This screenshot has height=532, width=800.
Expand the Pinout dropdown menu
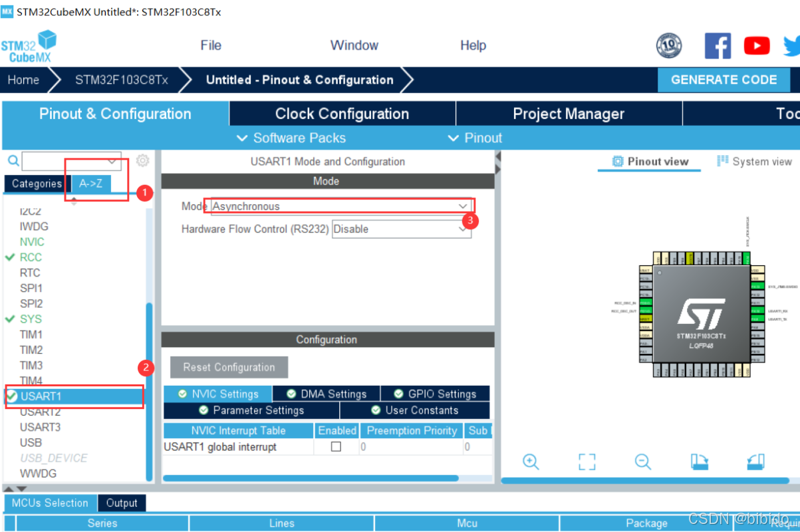click(x=475, y=138)
